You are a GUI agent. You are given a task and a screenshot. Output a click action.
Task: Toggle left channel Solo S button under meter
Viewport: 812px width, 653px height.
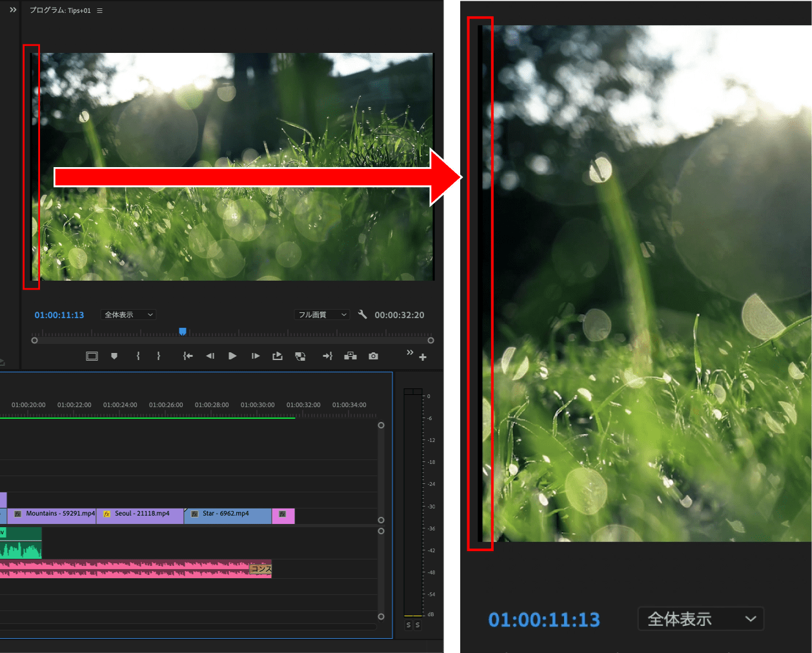(x=409, y=625)
